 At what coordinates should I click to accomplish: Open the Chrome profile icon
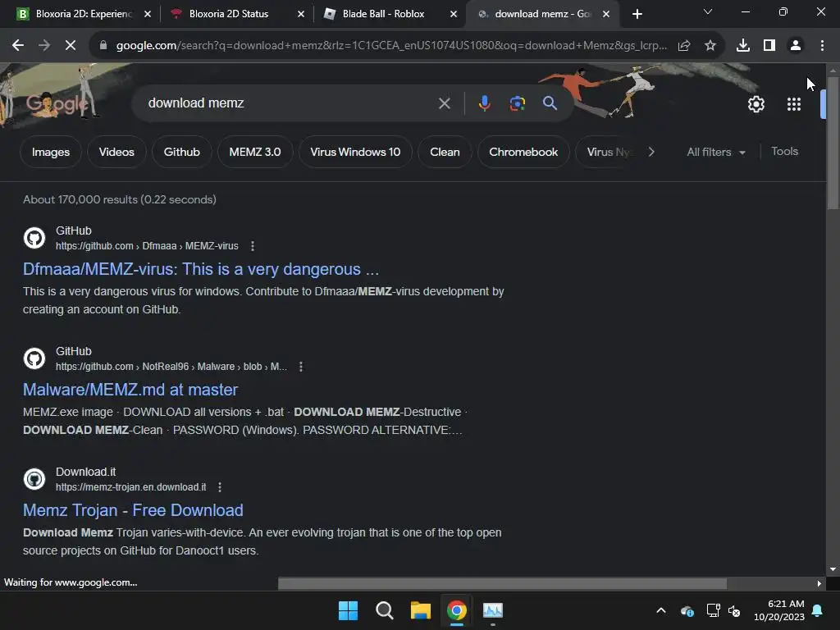(796, 46)
